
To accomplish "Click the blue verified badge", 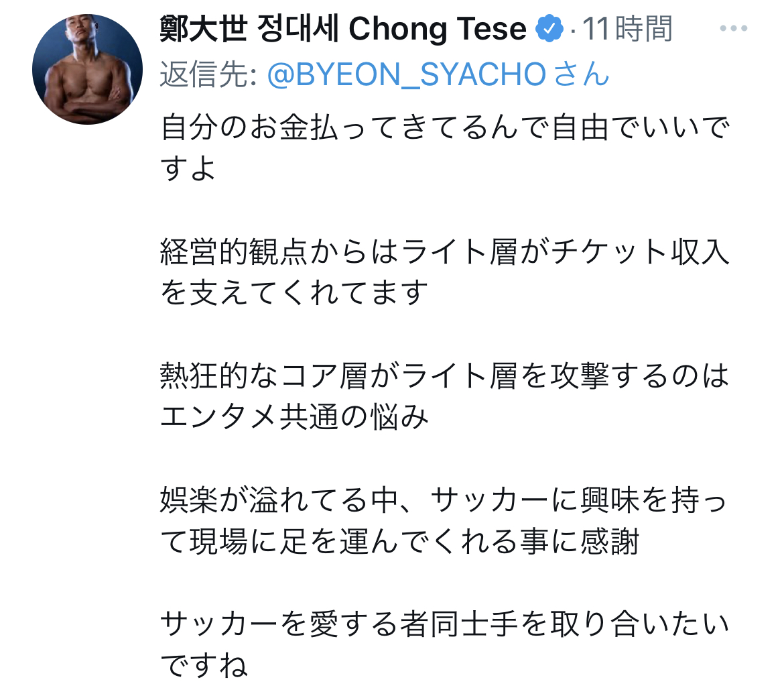I will click(x=549, y=29).
